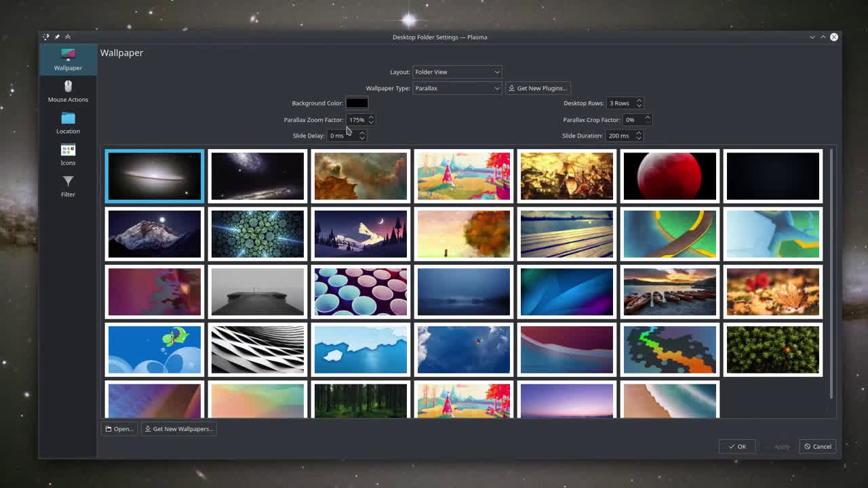Go to the Location settings page
The width and height of the screenshot is (868, 488).
tap(68, 123)
